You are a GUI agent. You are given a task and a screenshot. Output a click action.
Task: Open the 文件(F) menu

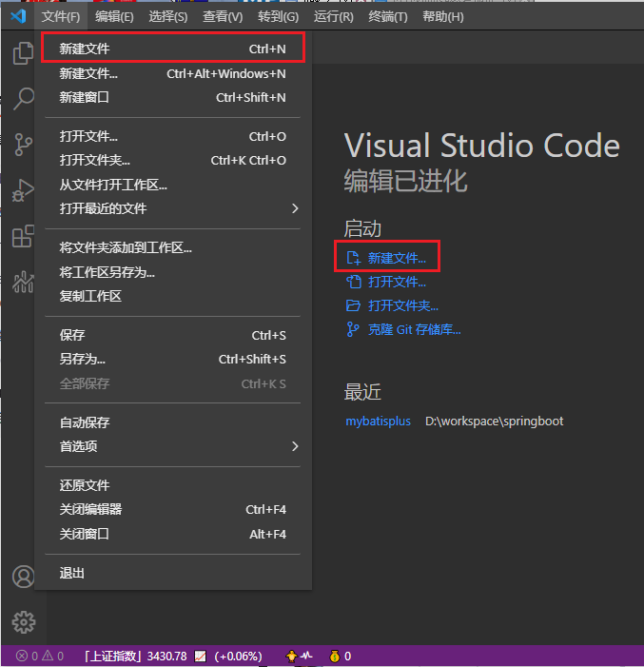pos(61,16)
